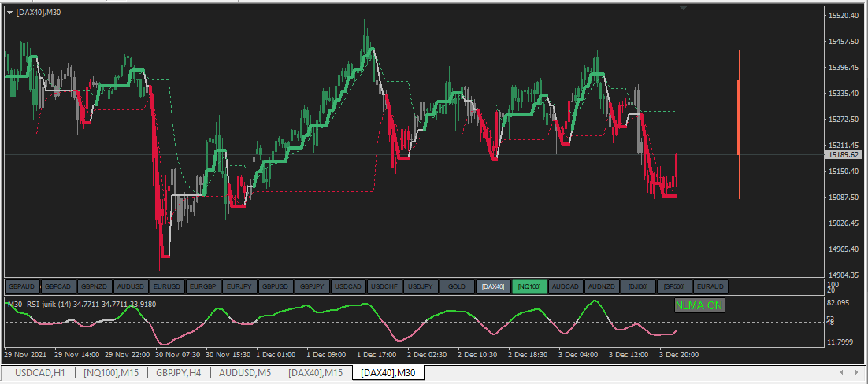This screenshot has width=868, height=384.
Task: Click the EURGBP symbol button
Action: point(204,286)
